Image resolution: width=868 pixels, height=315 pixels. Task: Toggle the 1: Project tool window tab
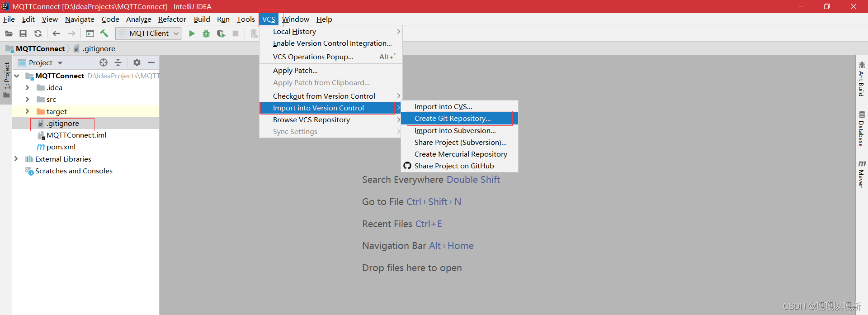pos(6,80)
